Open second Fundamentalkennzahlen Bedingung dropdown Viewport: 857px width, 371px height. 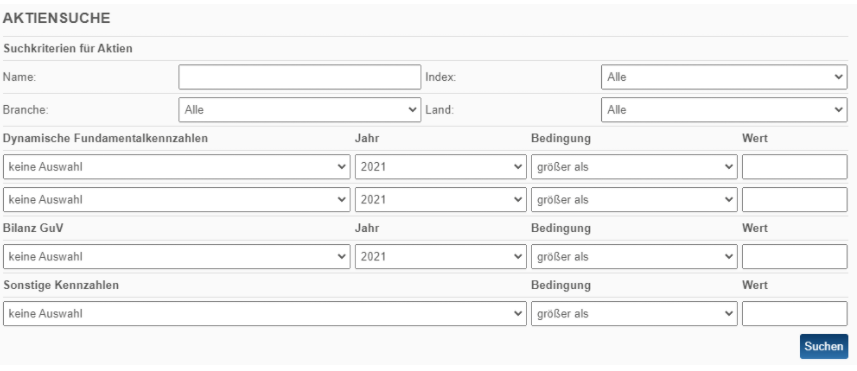[634, 199]
